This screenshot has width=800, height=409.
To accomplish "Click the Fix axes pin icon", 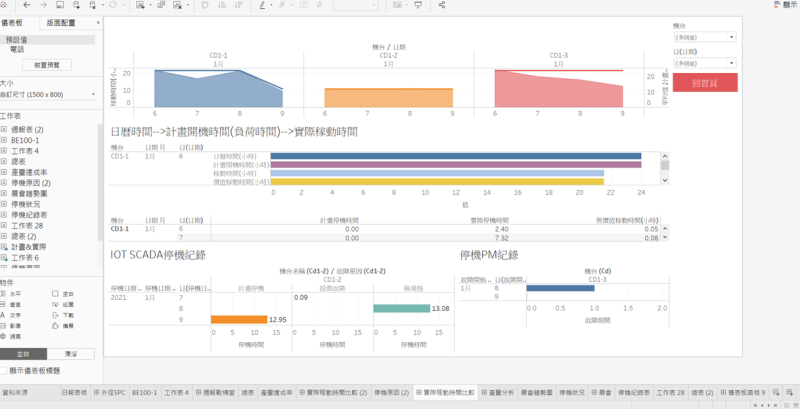I will coord(320,5).
